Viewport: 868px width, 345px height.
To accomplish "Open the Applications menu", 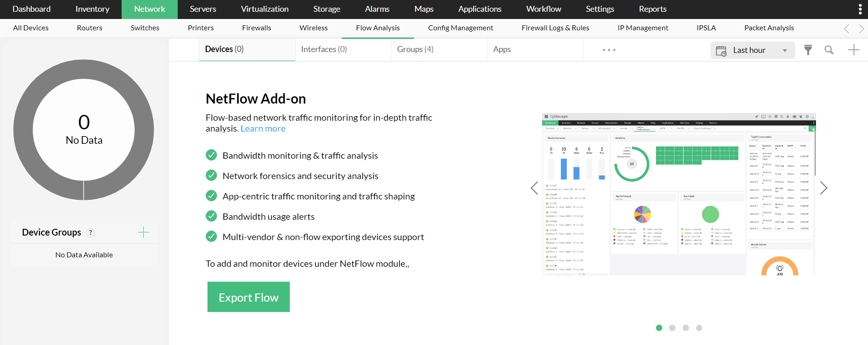I will point(480,9).
